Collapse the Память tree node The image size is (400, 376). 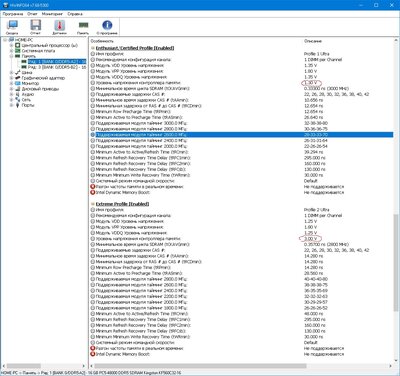pos(11,56)
